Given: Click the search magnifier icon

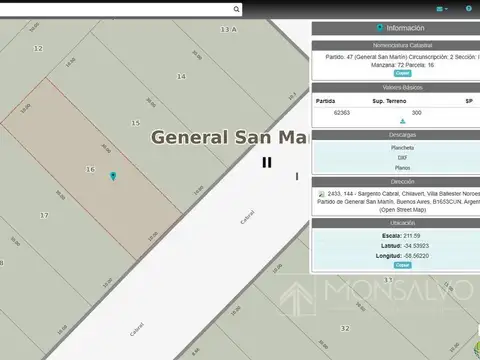Looking at the screenshot, I should click(x=236, y=9).
